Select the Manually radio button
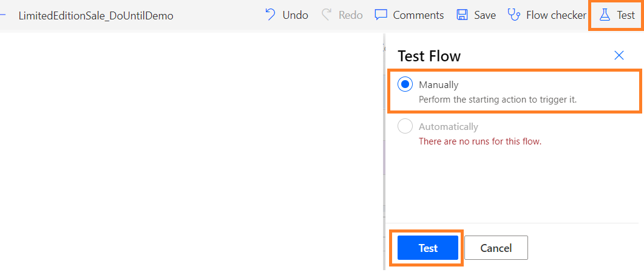Viewport: 644px width, 275px height. [x=405, y=84]
